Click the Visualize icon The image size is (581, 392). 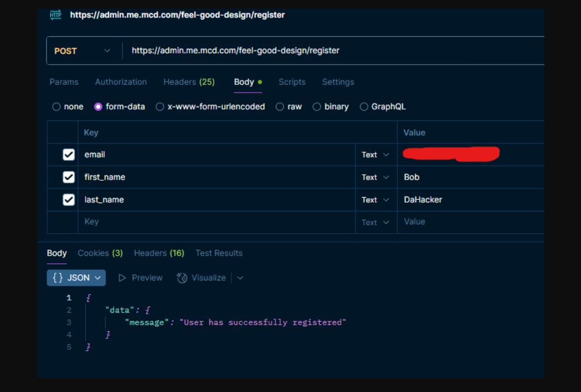tap(182, 278)
